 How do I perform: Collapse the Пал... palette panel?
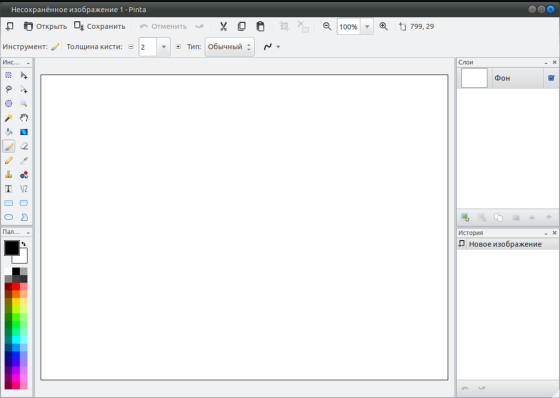pos(28,233)
